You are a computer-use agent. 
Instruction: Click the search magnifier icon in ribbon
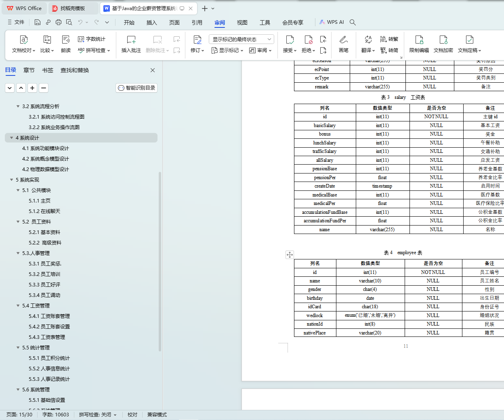click(x=353, y=22)
